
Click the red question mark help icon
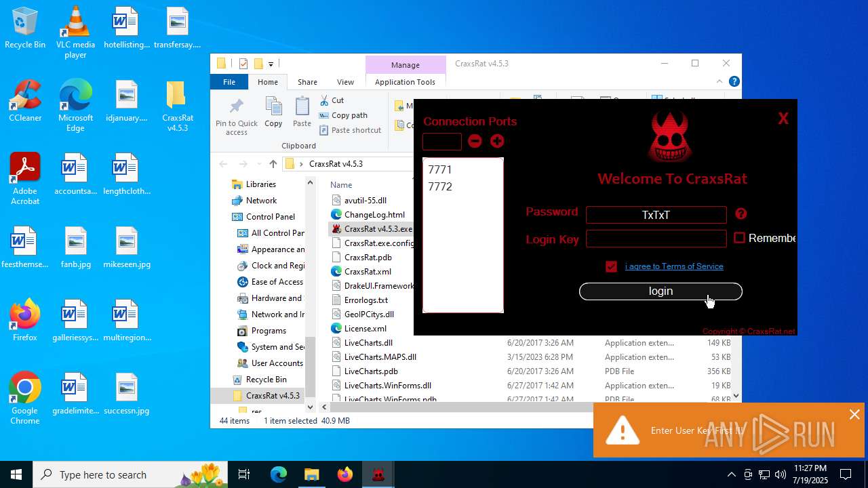[741, 213]
